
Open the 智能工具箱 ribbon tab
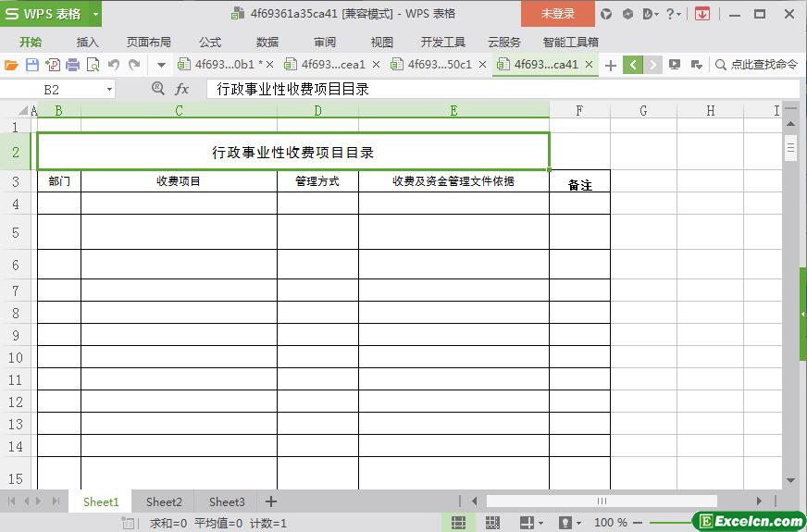(571, 43)
